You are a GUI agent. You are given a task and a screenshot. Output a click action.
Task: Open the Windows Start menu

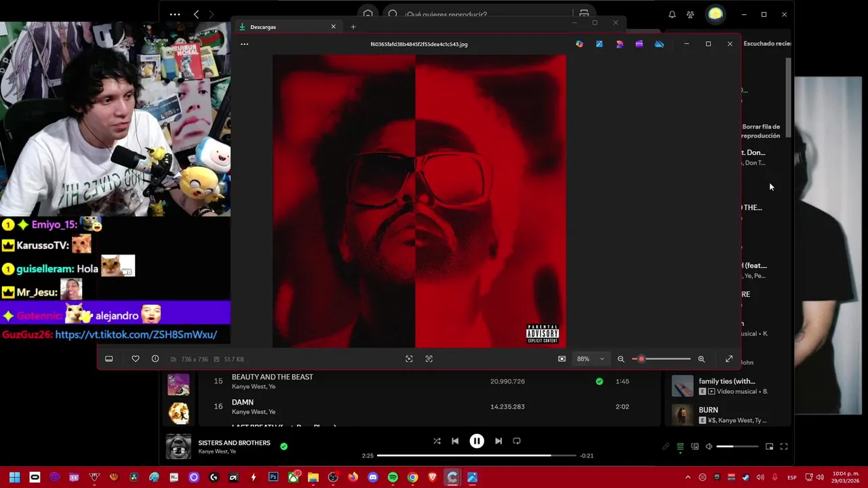coord(14,477)
